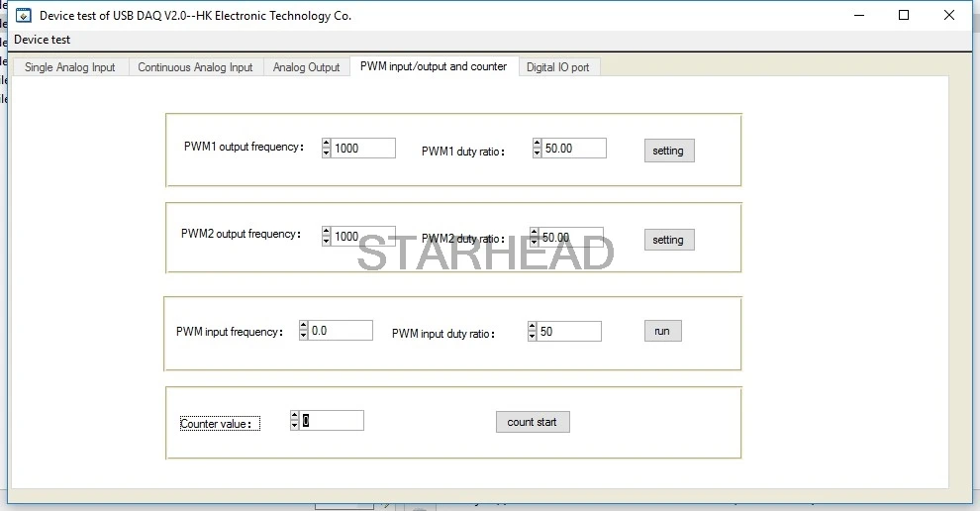Decrement PWM2 duty ratio with down arrow

[x=534, y=242]
